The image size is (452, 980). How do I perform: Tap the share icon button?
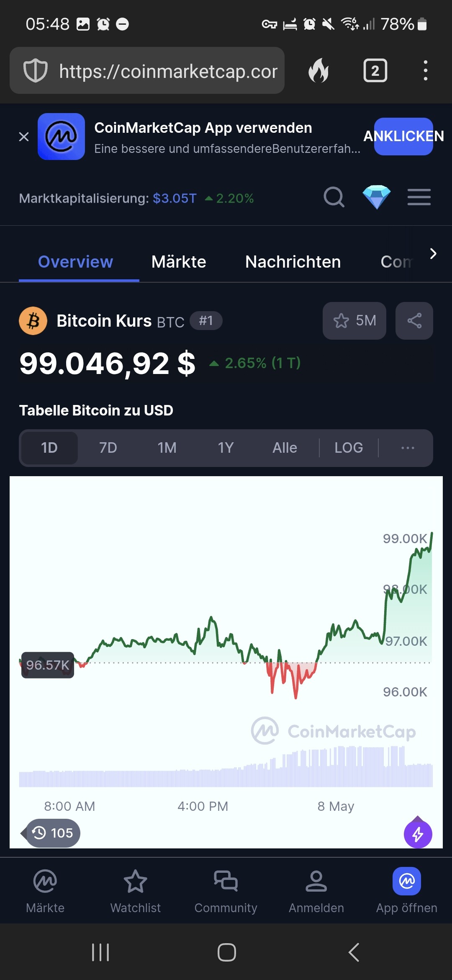(x=414, y=321)
